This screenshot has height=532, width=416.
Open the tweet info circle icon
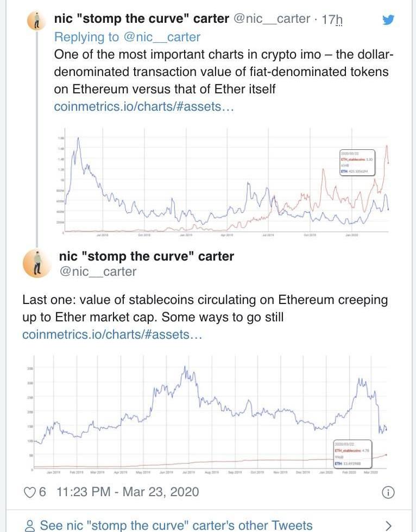(388, 492)
